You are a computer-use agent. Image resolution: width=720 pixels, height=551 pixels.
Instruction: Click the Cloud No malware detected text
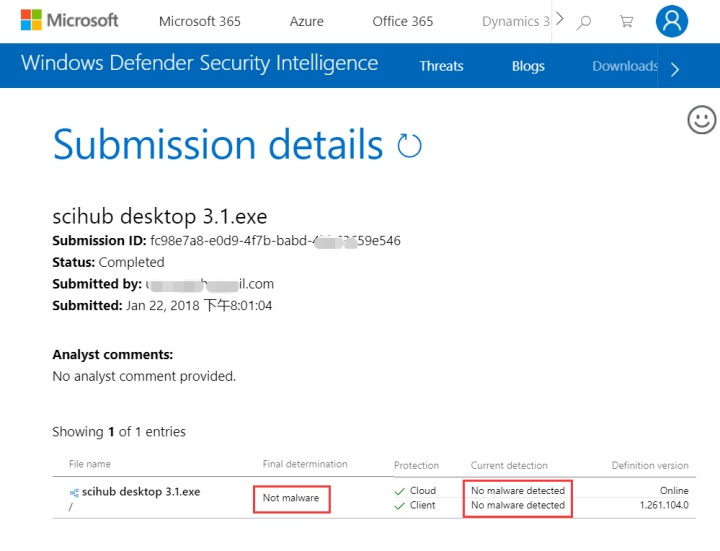518,490
